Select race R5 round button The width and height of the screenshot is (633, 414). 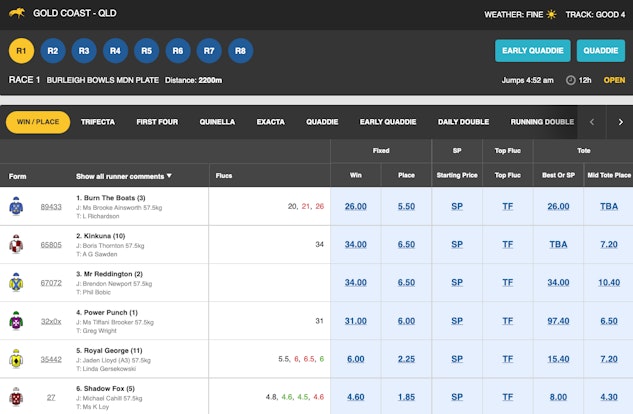coord(146,50)
